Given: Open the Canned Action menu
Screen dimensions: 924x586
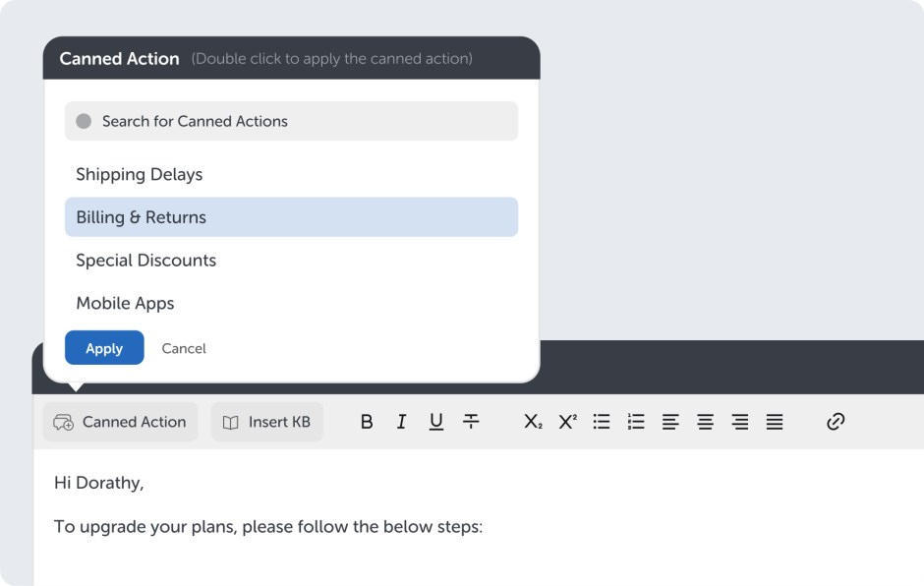Looking at the screenshot, I should click(120, 422).
